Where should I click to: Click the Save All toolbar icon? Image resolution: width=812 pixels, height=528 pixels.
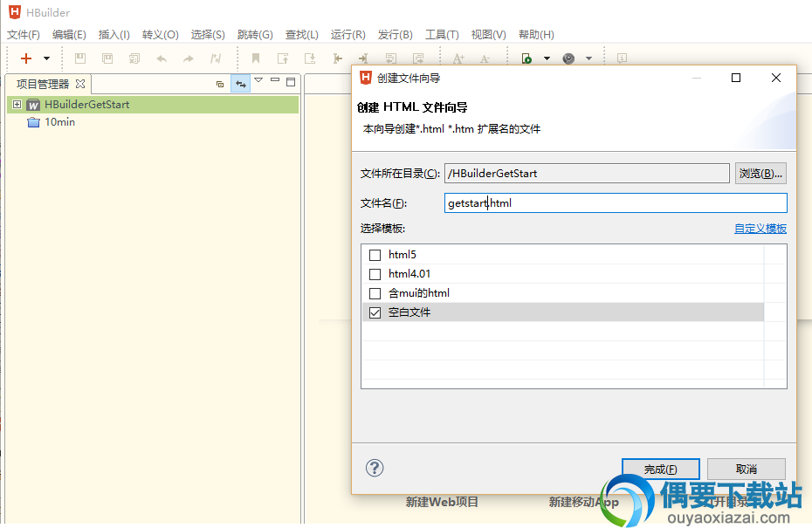pyautogui.click(x=134, y=58)
